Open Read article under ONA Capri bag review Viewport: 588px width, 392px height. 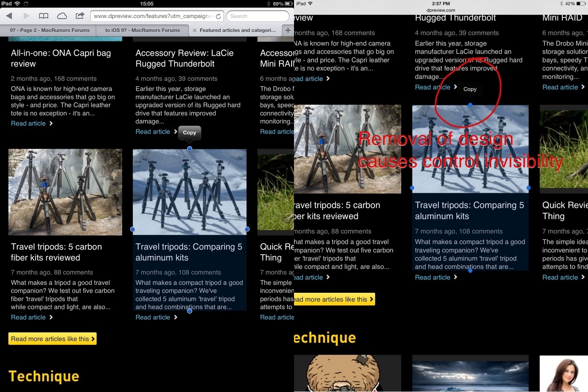coord(32,123)
